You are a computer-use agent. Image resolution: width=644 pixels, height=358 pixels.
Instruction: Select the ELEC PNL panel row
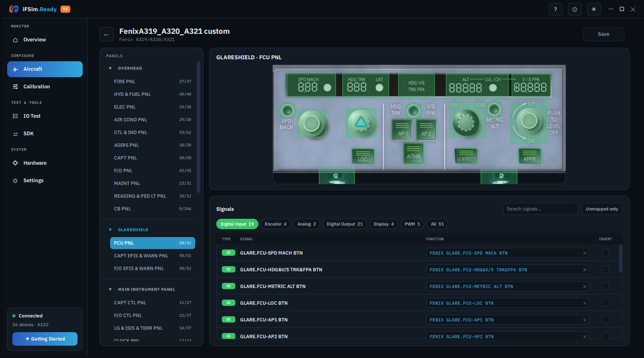(x=153, y=107)
